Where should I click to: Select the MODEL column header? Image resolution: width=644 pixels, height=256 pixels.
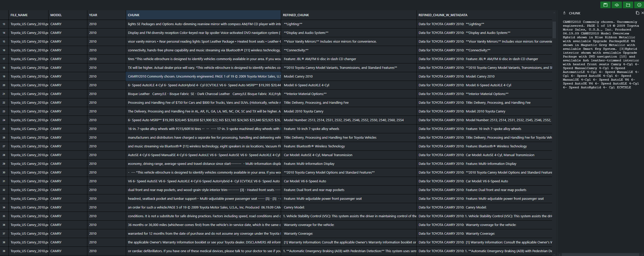click(x=68, y=15)
